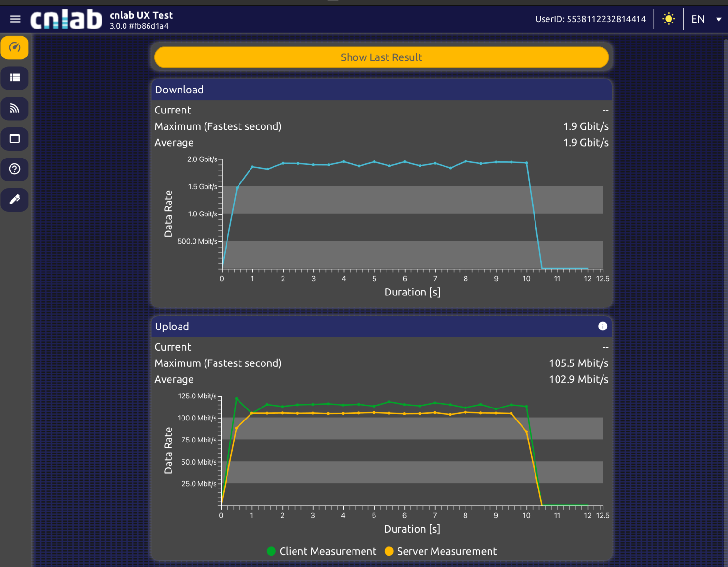Image resolution: width=728 pixels, height=567 pixels.
Task: Click the Show Last Result button
Action: (x=381, y=57)
